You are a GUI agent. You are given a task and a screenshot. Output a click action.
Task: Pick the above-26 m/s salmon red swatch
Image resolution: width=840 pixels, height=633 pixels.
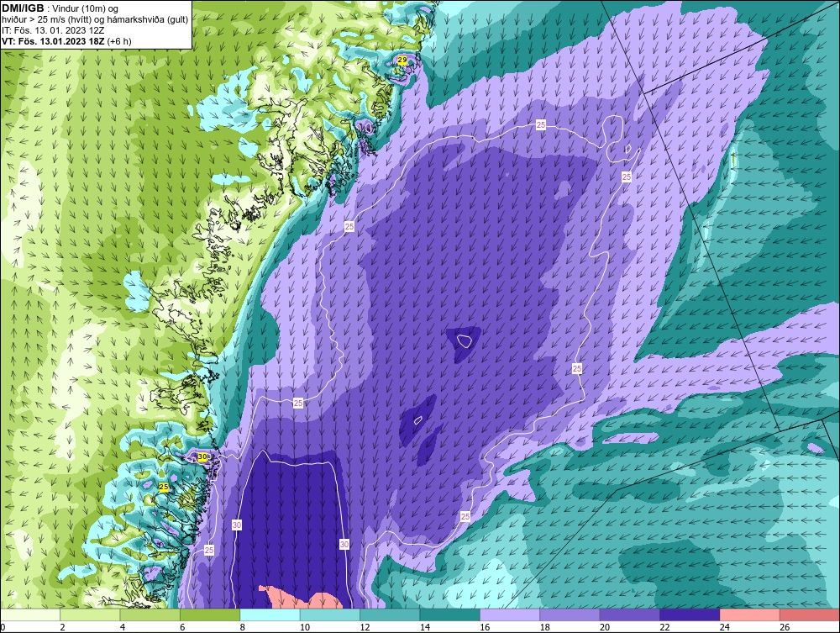810,615
